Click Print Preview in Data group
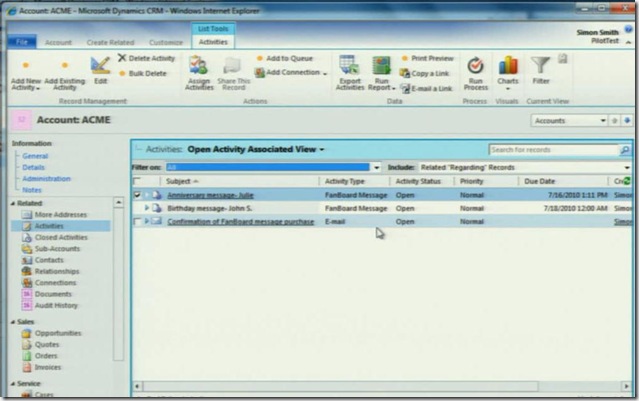This screenshot has width=639, height=401. pyautogui.click(x=427, y=58)
